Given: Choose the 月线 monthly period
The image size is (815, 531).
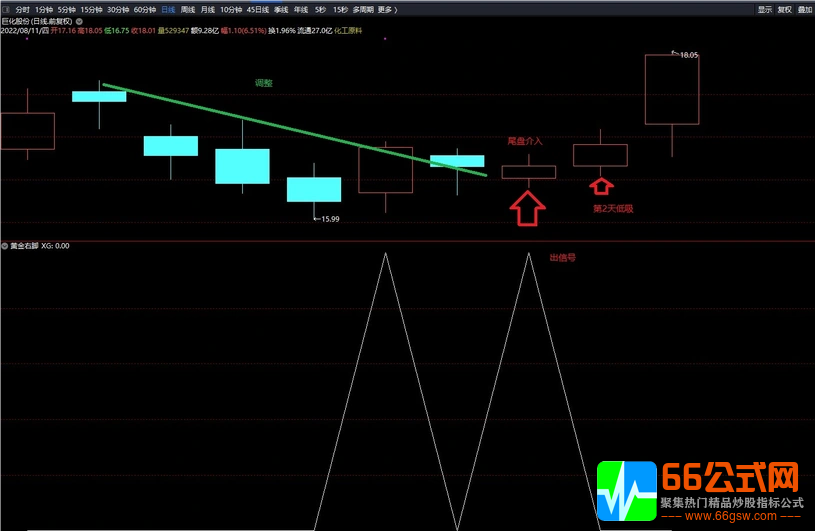Looking at the screenshot, I should (x=207, y=9).
